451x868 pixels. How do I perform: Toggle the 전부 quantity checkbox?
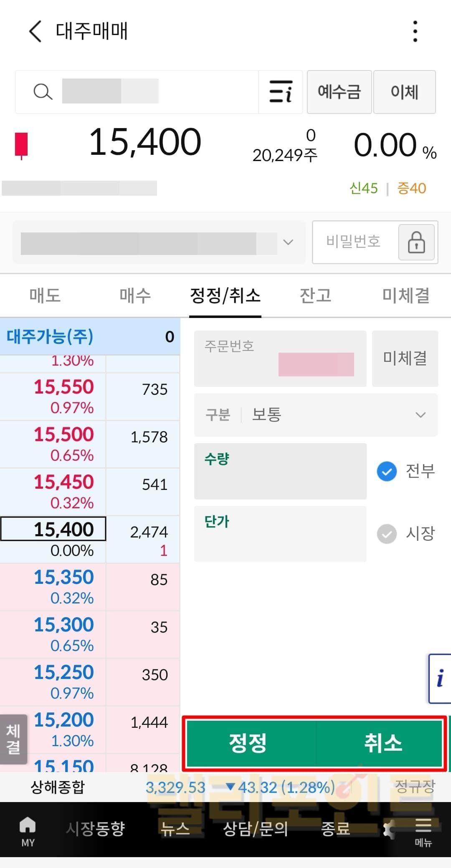click(387, 471)
